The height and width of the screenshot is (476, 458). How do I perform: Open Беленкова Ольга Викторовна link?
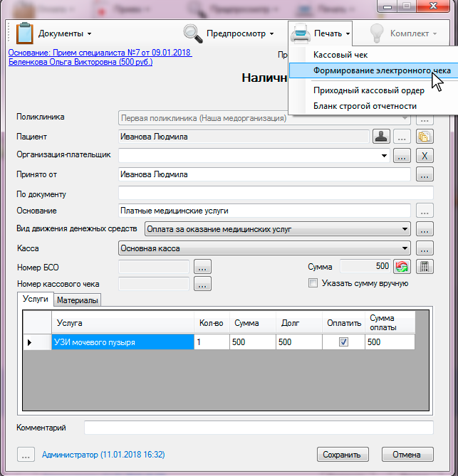(x=80, y=62)
